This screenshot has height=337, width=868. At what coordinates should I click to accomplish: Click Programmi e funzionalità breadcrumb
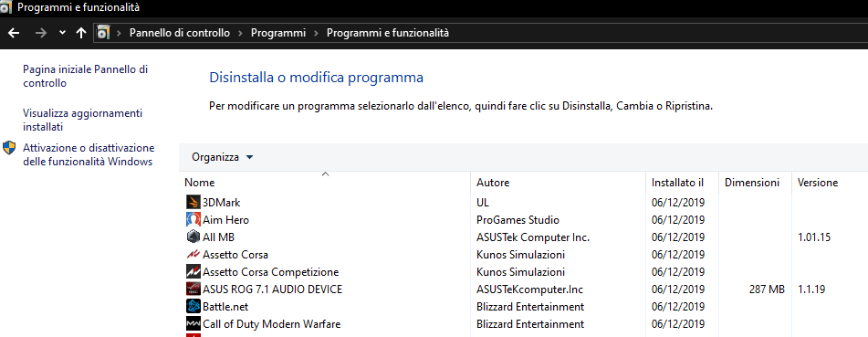(388, 33)
